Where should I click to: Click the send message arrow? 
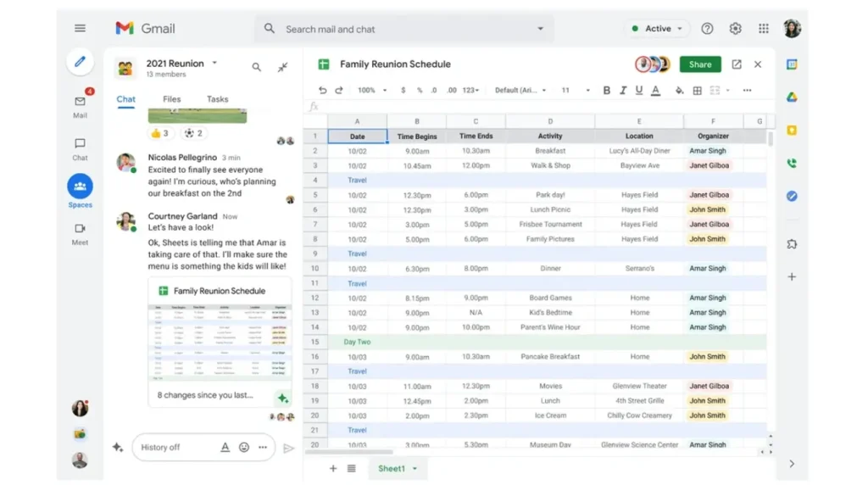click(x=289, y=448)
